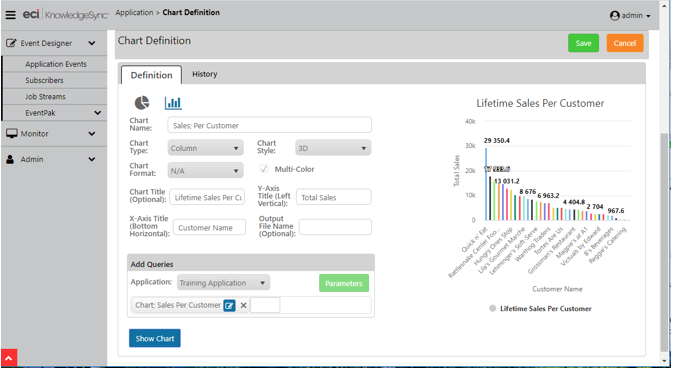This screenshot has height=370, width=673.
Task: Edit the Chart; Sales Per Customer query
Action: click(229, 306)
